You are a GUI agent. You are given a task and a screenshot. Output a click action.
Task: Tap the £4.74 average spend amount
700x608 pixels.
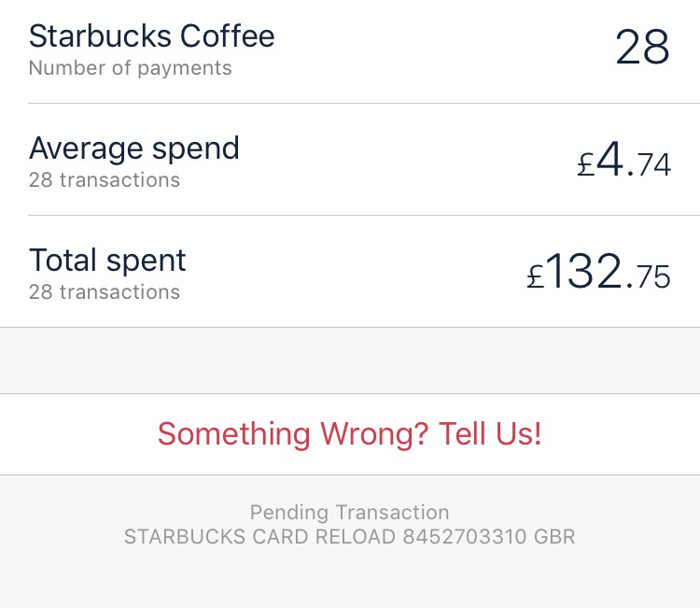coord(623,162)
